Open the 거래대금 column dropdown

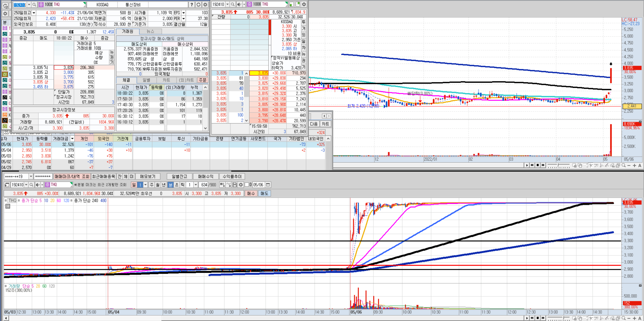tap(72, 139)
